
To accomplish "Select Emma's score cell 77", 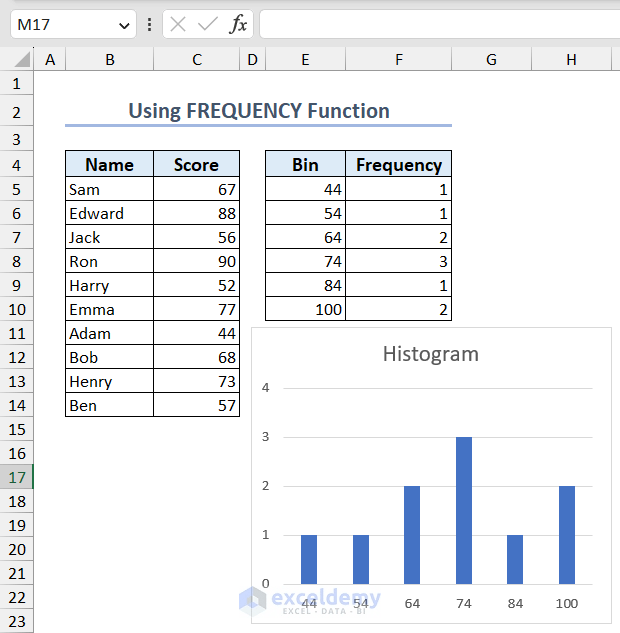I will tap(197, 309).
